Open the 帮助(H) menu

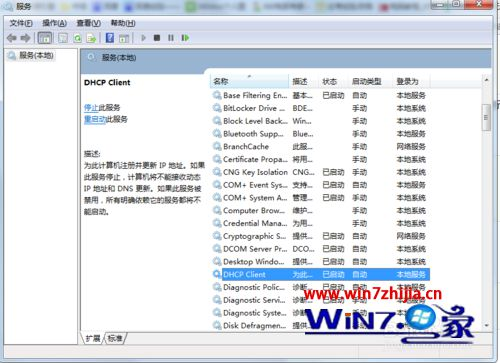[x=123, y=23]
